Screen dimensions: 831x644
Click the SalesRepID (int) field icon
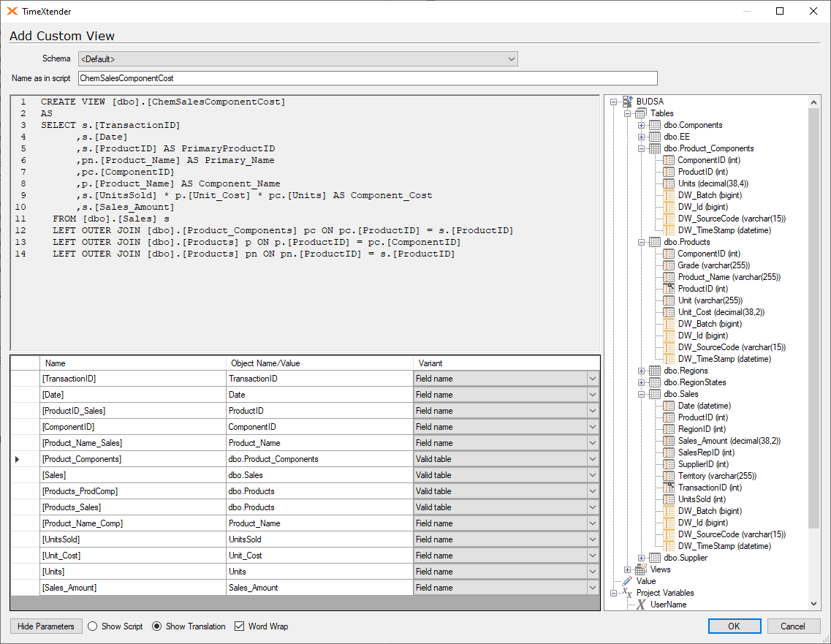[x=669, y=452]
